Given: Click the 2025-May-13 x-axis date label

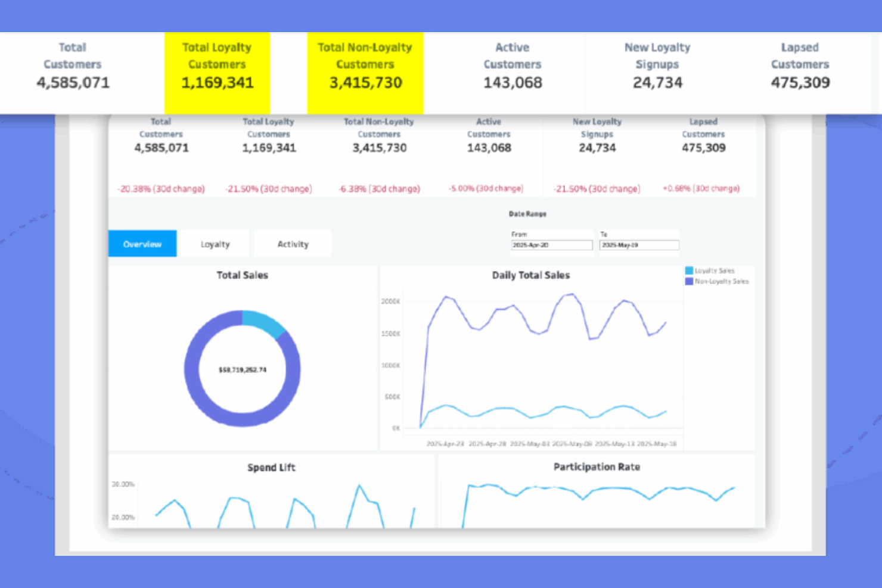Looking at the screenshot, I should click(x=614, y=444).
